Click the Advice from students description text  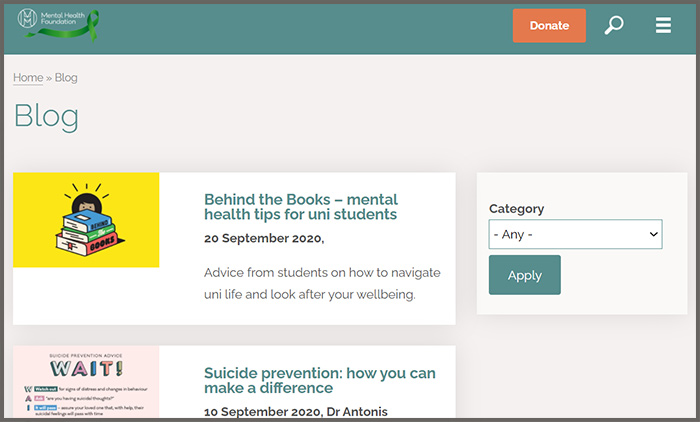tap(322, 284)
